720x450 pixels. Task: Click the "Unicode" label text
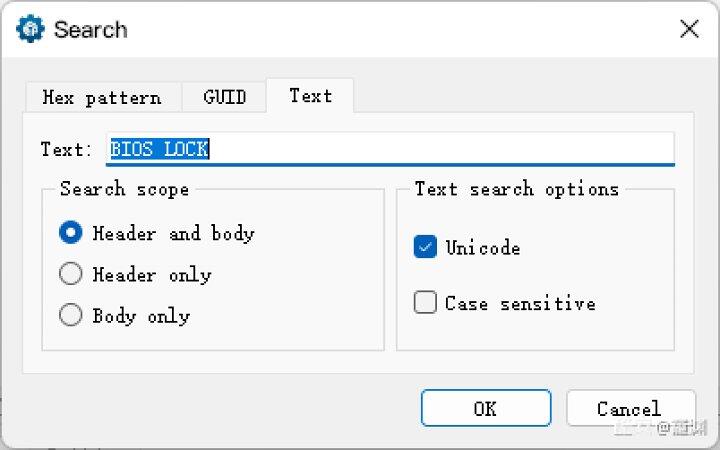(x=483, y=248)
